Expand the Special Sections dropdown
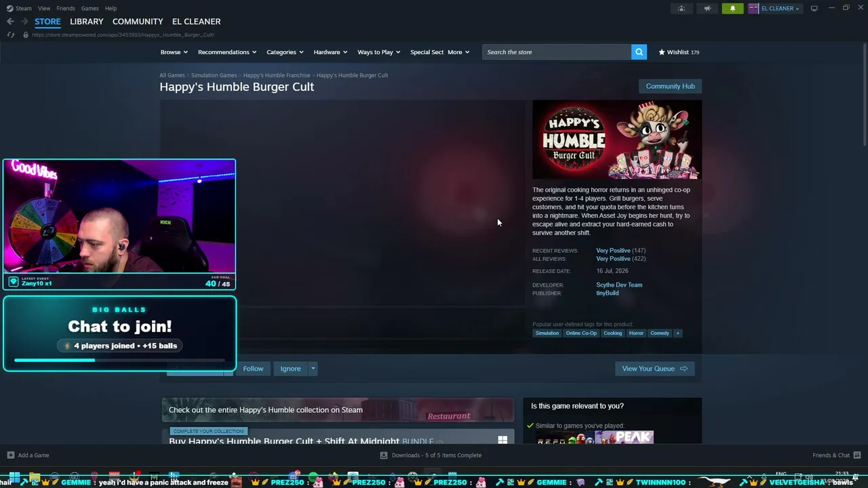The image size is (868, 488). (427, 52)
